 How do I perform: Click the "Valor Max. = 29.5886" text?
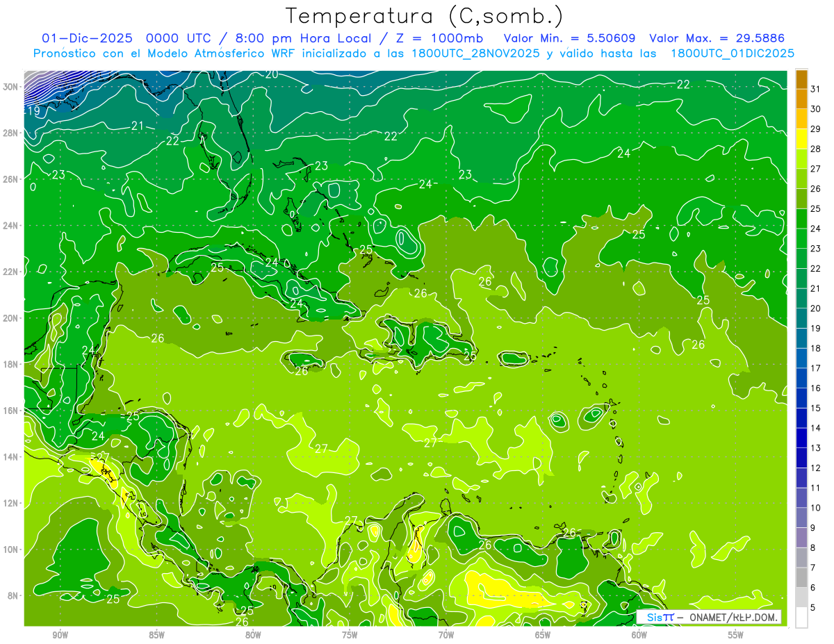717,38
